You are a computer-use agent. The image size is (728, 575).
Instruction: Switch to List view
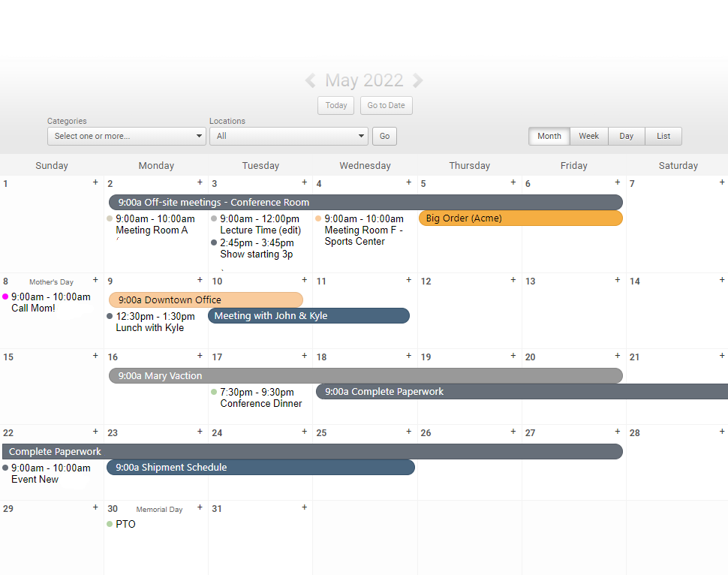pos(663,136)
